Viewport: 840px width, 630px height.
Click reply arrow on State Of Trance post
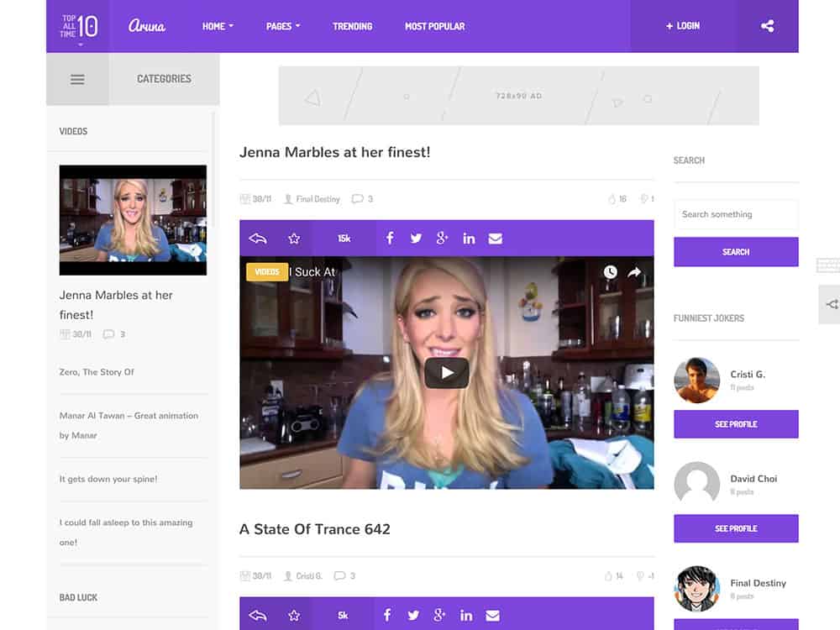tap(258, 616)
